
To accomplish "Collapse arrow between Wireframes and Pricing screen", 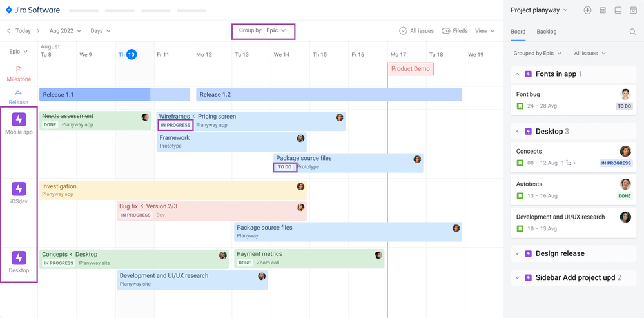I will [x=194, y=117].
